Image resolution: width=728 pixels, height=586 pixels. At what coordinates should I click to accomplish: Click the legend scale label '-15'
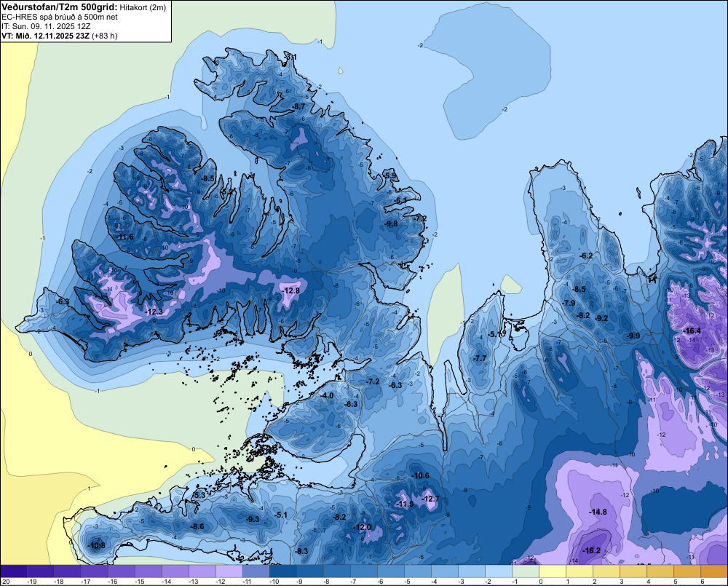point(139,582)
